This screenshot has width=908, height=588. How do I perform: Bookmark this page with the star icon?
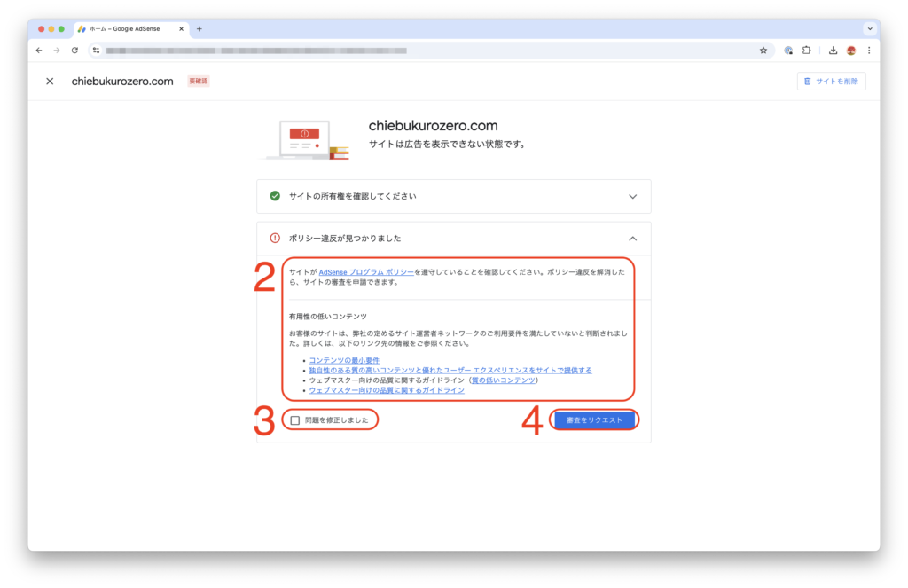click(763, 51)
